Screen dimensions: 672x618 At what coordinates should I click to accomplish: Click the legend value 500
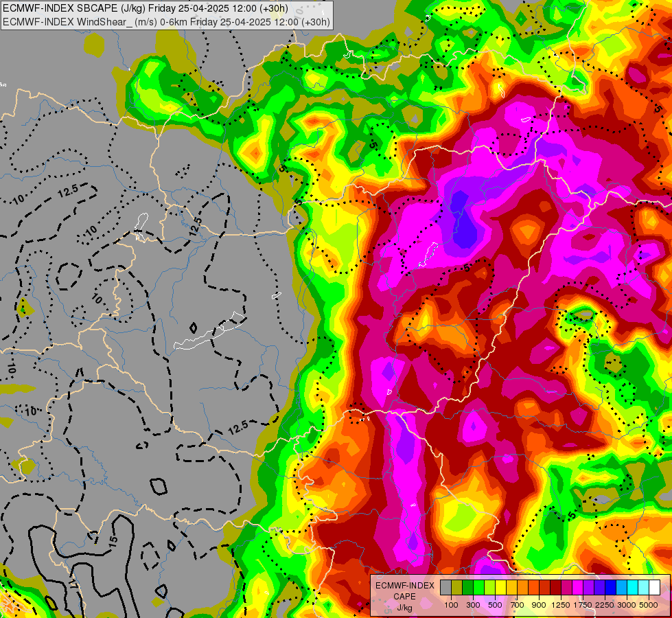[495, 605]
